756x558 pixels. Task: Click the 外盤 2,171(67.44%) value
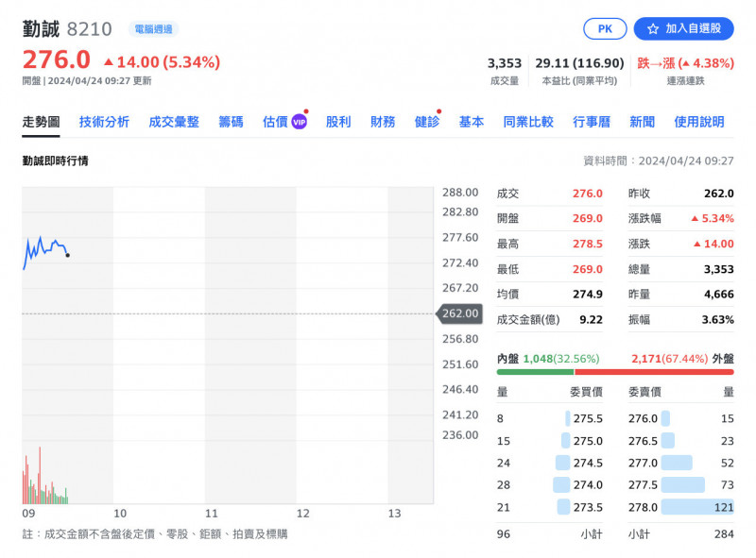point(670,359)
